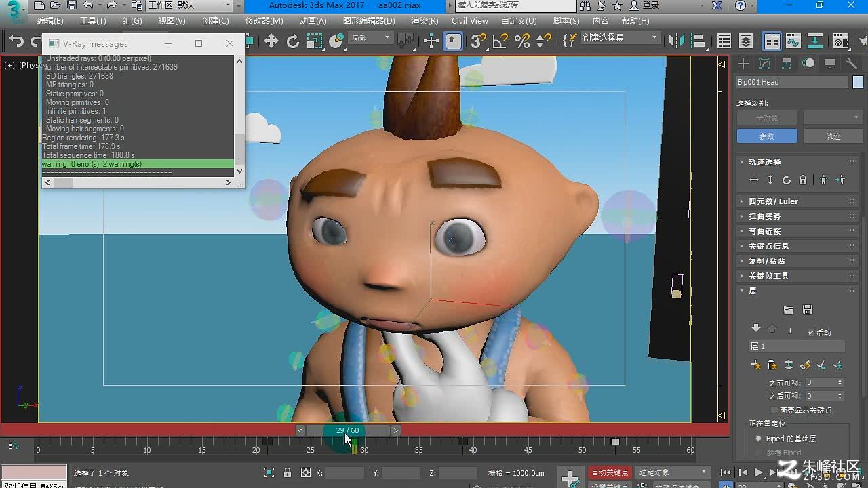Open the Civil View menu

coord(470,21)
